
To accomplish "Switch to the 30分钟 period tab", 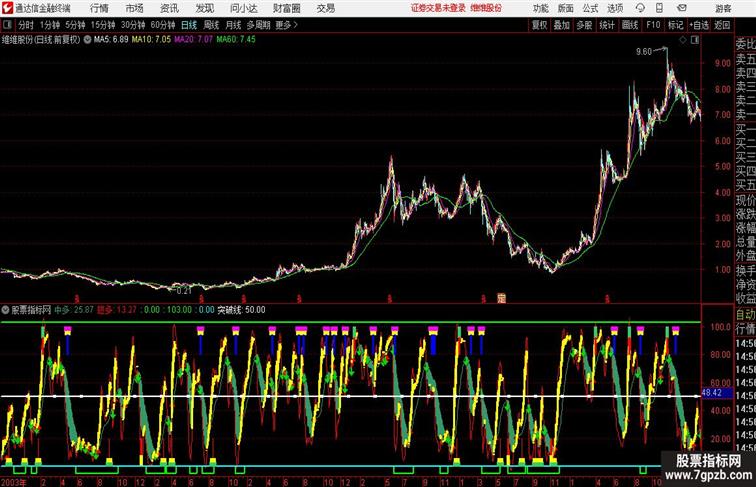I will coord(133,25).
